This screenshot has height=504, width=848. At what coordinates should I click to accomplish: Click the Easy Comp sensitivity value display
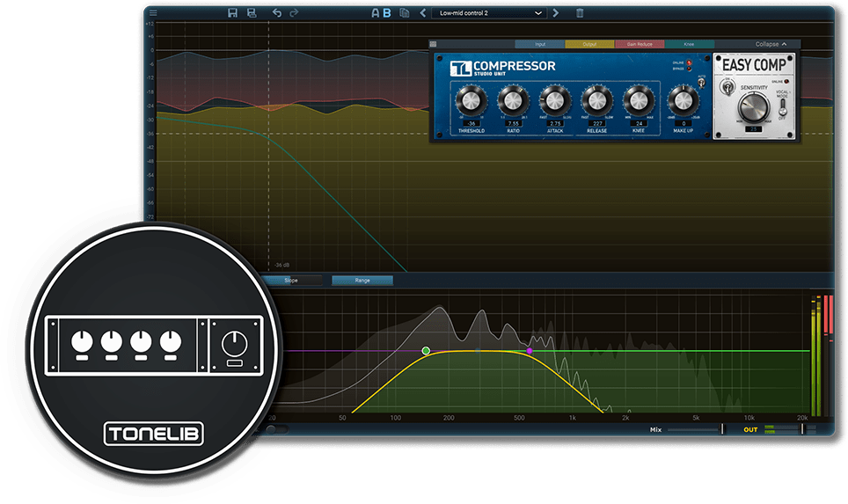(x=753, y=128)
